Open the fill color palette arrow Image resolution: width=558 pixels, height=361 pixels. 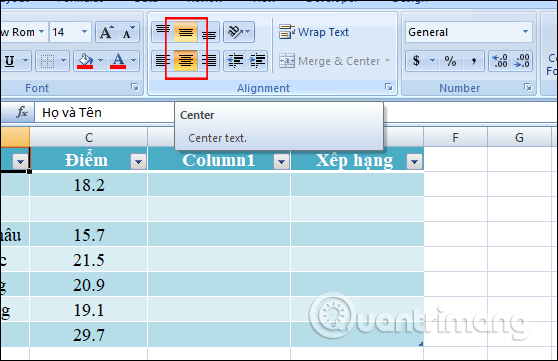[101, 61]
